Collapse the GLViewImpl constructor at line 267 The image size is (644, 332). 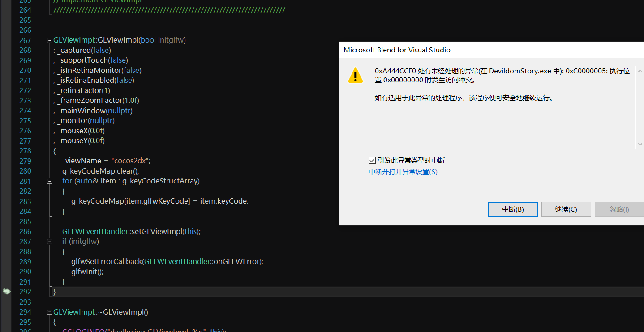(x=50, y=40)
